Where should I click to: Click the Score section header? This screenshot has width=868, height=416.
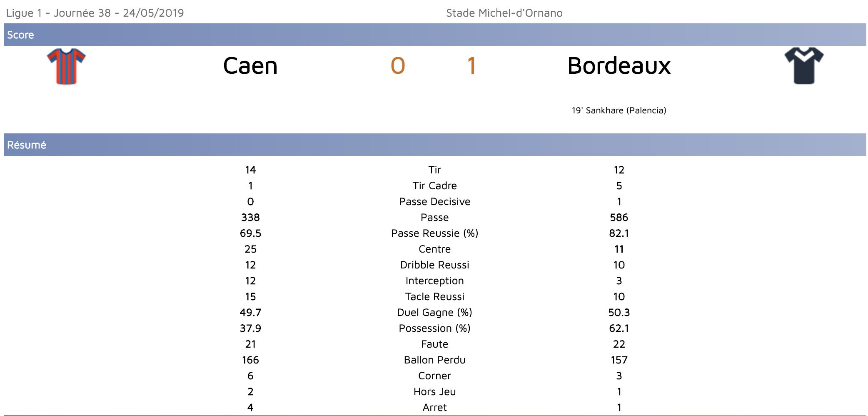[x=20, y=35]
